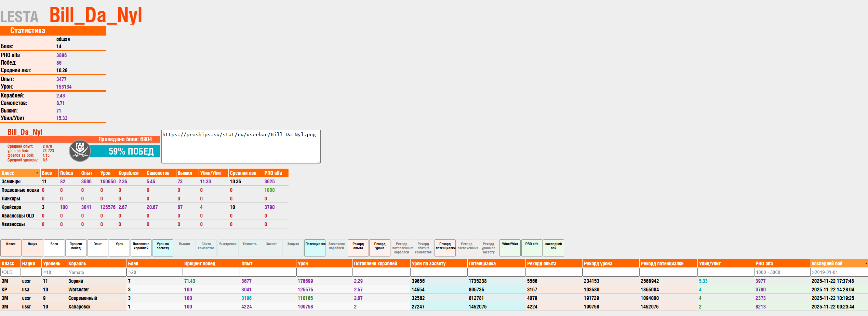868x316 pixels.
Task: Open the Bill_Da_Nyl userbar name link
Action: click(x=25, y=132)
